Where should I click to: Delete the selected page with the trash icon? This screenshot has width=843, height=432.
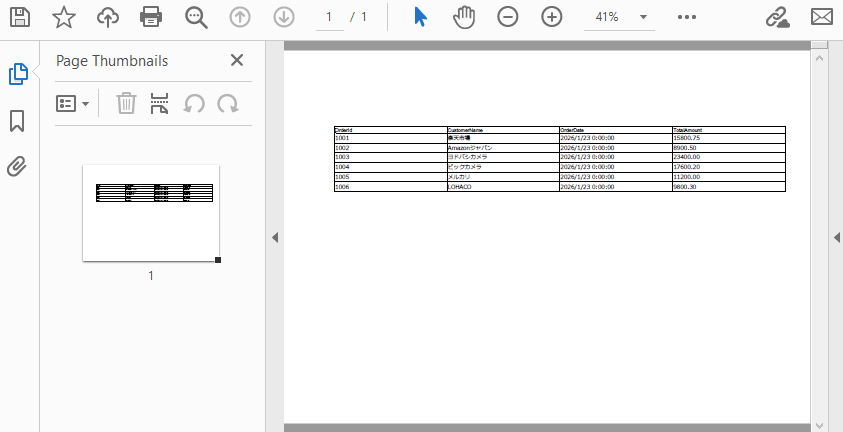(126, 103)
